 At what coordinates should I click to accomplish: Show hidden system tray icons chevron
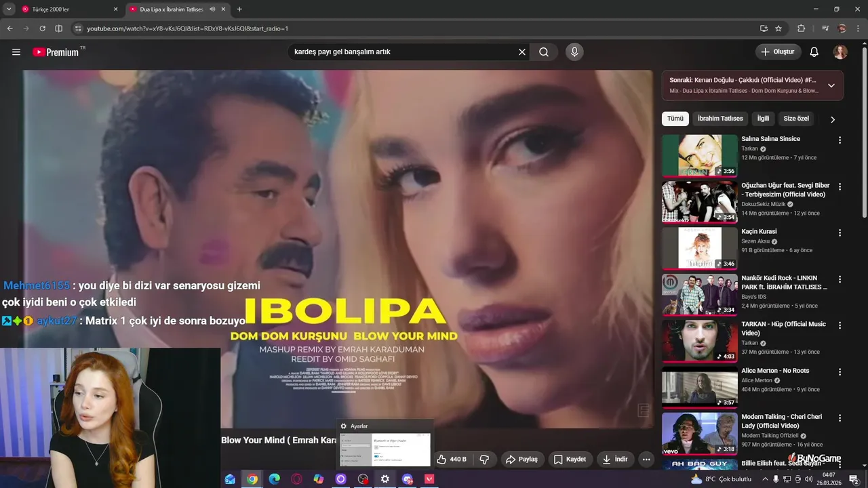pyautogui.click(x=766, y=479)
